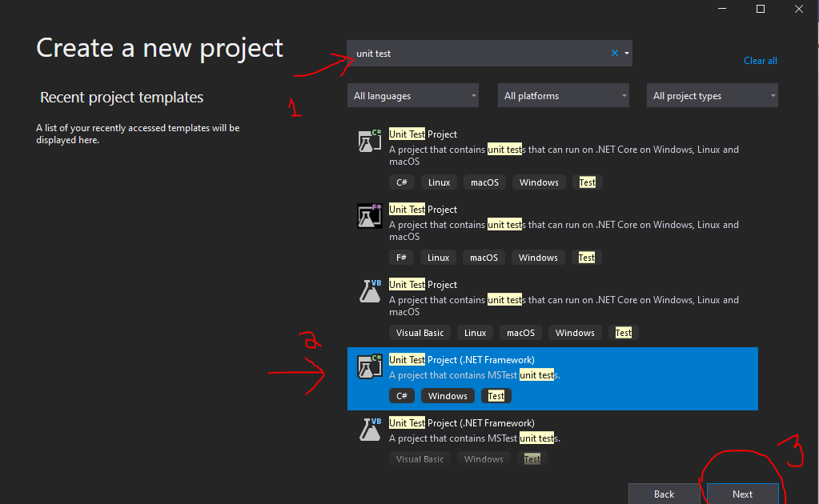Screen dimensions: 819x504
Task: Open the All platforms dropdown
Action: (x=563, y=95)
